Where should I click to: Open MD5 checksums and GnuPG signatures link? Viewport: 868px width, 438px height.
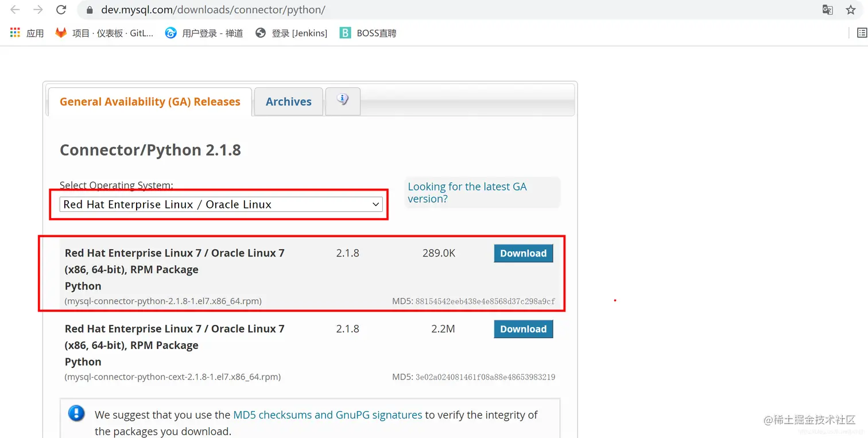pos(327,414)
